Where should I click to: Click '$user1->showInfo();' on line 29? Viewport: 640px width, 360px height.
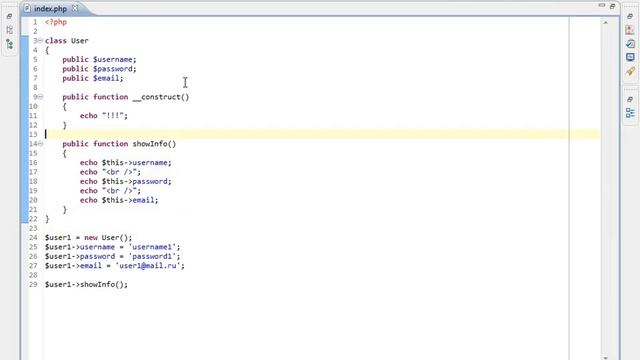click(x=86, y=285)
